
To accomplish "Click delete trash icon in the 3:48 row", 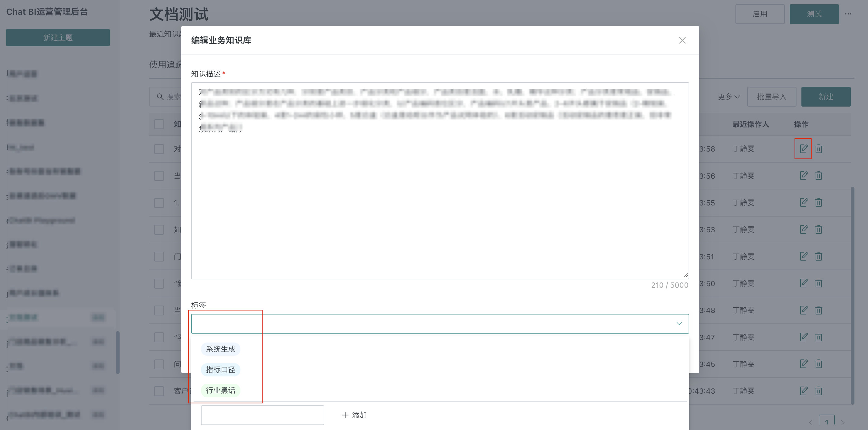I will (818, 310).
